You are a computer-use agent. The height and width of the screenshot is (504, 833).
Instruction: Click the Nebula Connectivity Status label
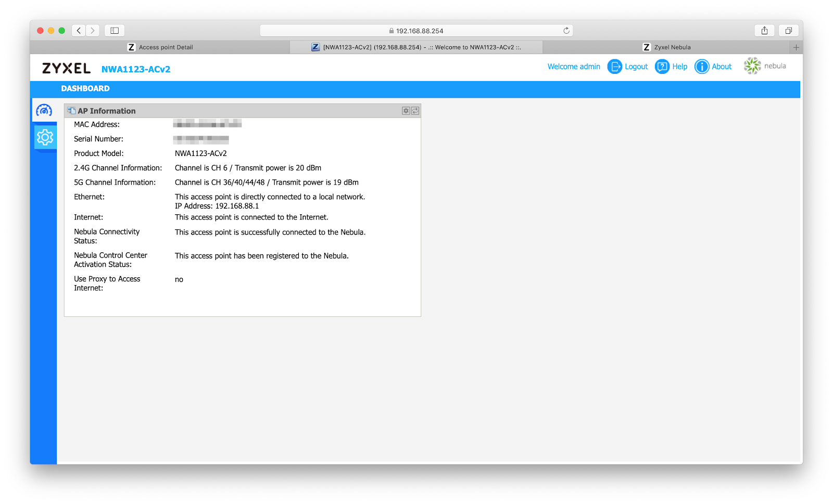[x=107, y=236]
